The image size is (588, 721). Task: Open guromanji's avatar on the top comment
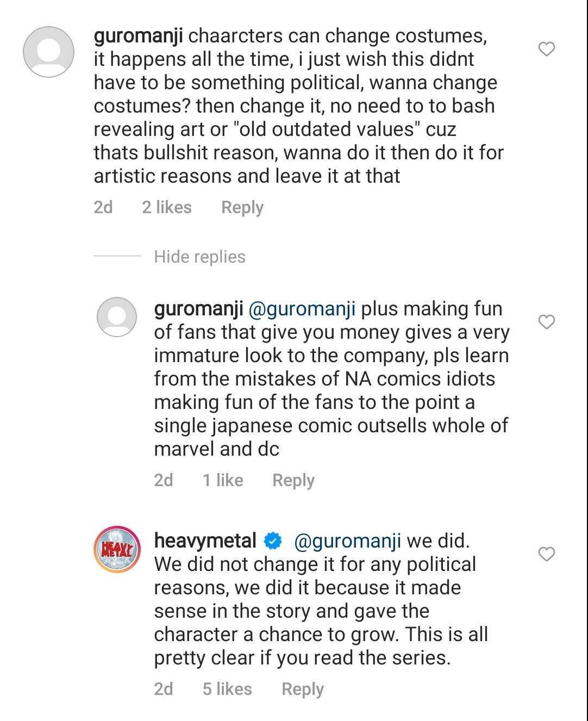tap(48, 52)
